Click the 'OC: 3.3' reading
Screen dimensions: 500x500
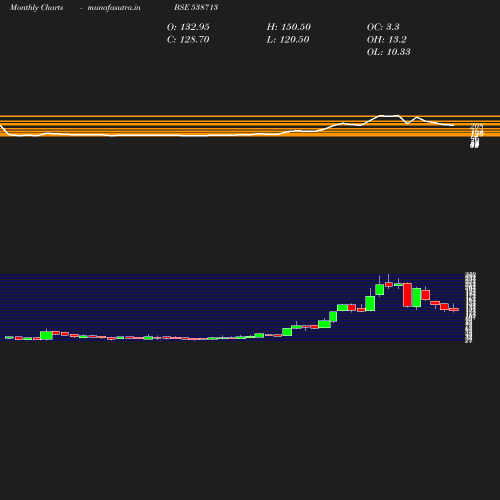(x=383, y=27)
